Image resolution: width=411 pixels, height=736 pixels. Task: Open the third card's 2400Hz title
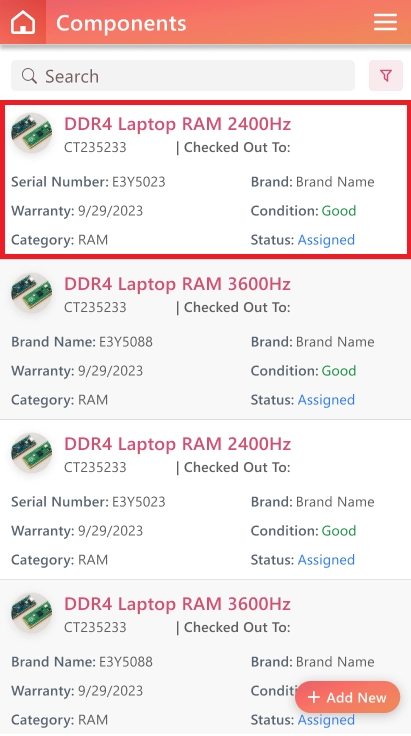(x=177, y=444)
